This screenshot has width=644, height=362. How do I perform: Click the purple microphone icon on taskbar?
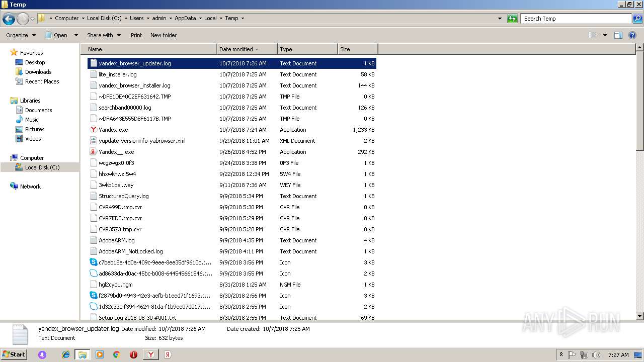click(x=42, y=354)
